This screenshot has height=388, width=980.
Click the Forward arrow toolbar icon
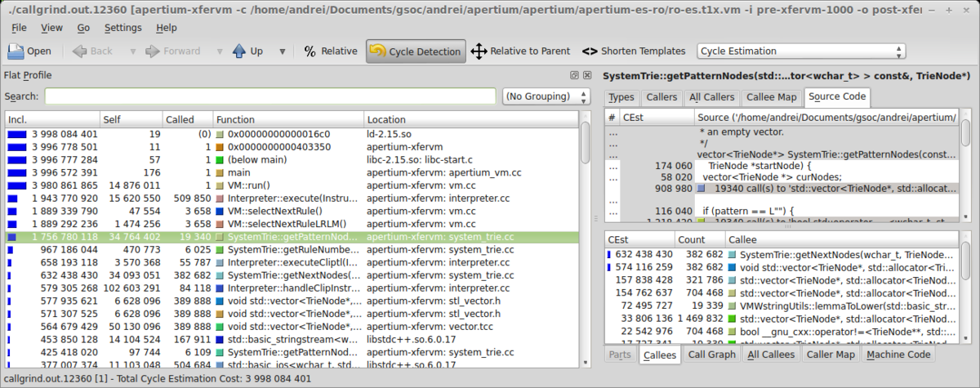click(153, 51)
